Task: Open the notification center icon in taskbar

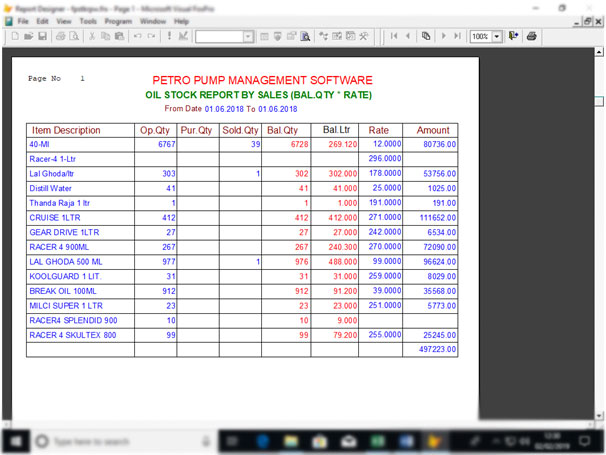Action: [585, 441]
